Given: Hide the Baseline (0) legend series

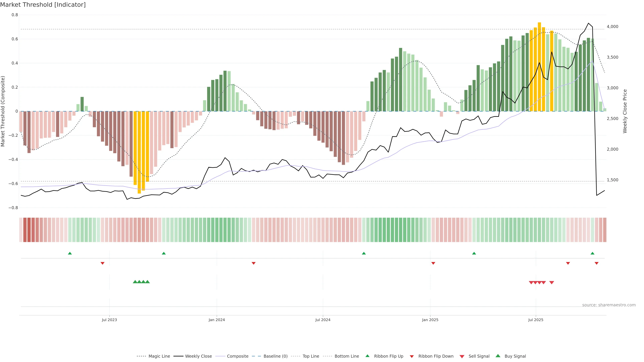Looking at the screenshot, I should point(275,356).
